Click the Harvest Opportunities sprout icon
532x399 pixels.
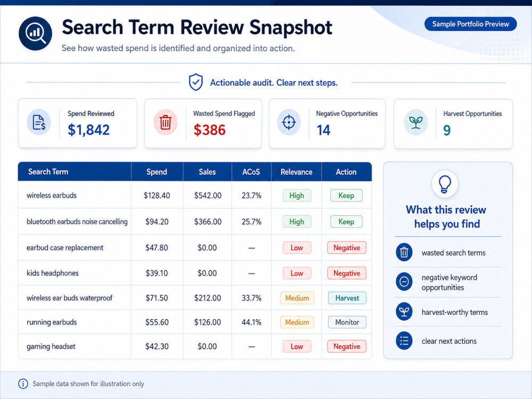(415, 122)
